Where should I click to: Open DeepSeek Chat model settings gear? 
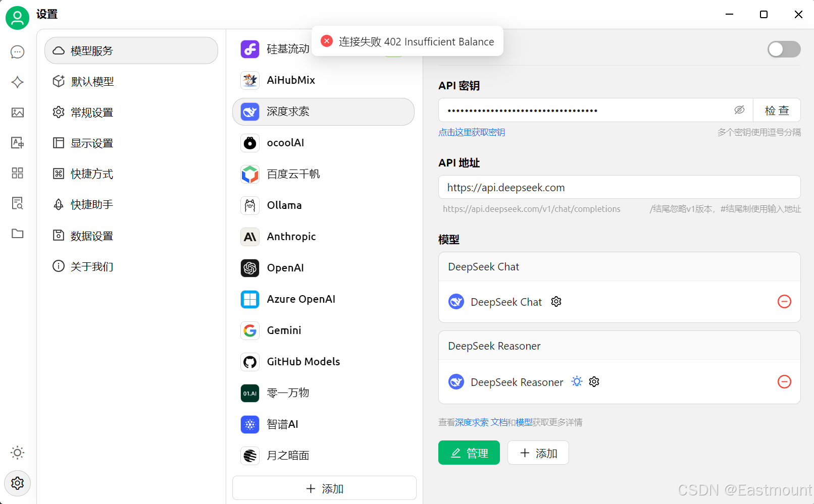(x=556, y=302)
